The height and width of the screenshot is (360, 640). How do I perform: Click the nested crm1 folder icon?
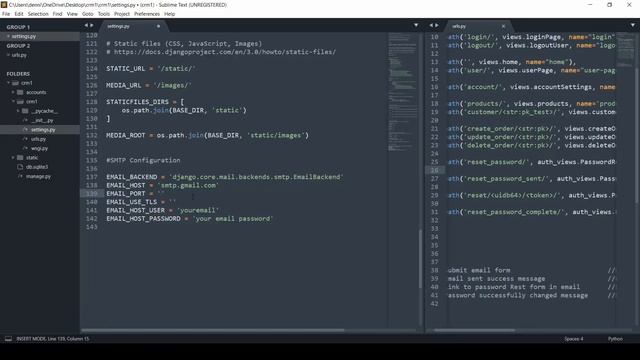click(20, 102)
